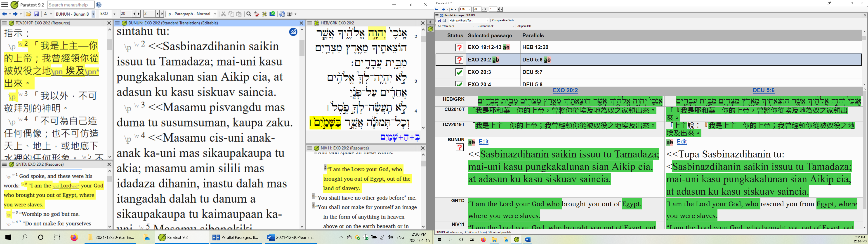This screenshot has height=244, width=868.
Task: Click the pin icon in Parallel Passages title bar
Action: (x=830, y=3)
